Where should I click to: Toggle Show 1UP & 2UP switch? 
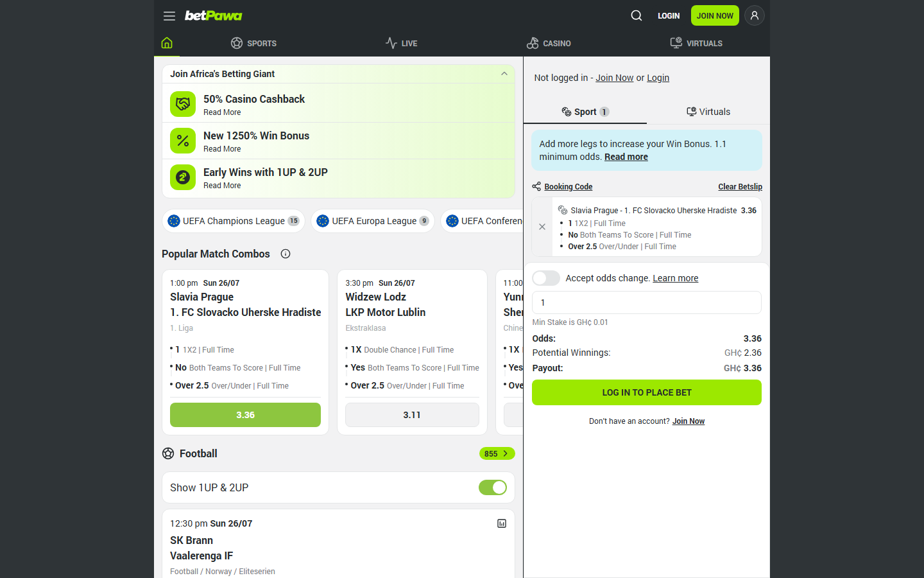pos(493,487)
